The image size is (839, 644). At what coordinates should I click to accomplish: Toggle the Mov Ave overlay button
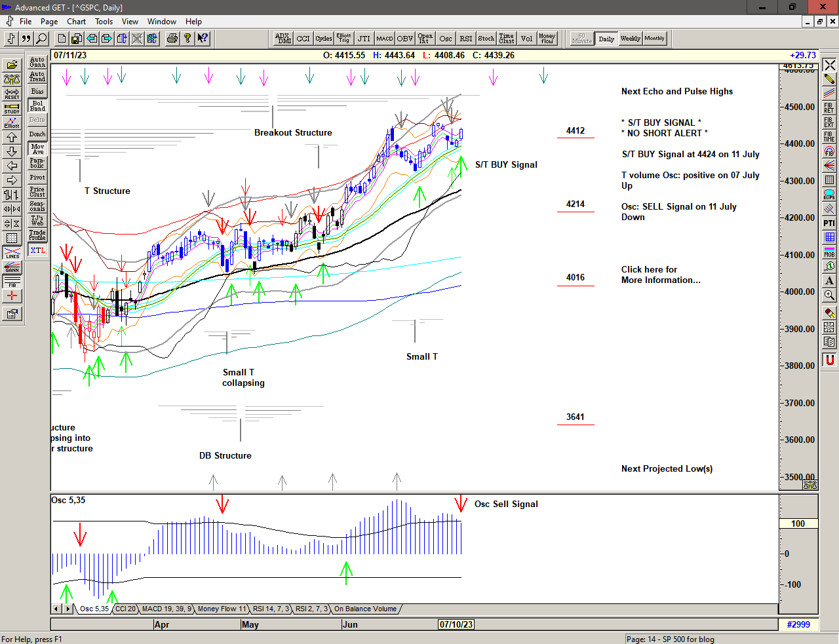[x=37, y=149]
